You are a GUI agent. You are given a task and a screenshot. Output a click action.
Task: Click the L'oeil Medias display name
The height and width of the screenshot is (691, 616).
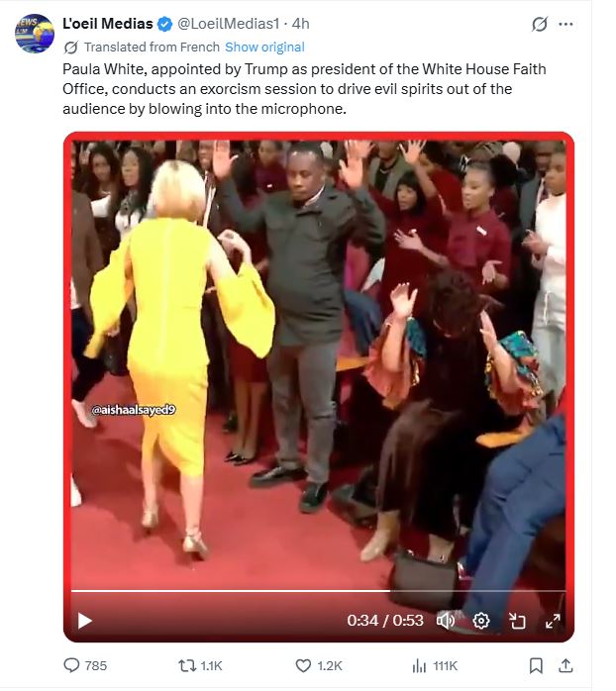108,24
